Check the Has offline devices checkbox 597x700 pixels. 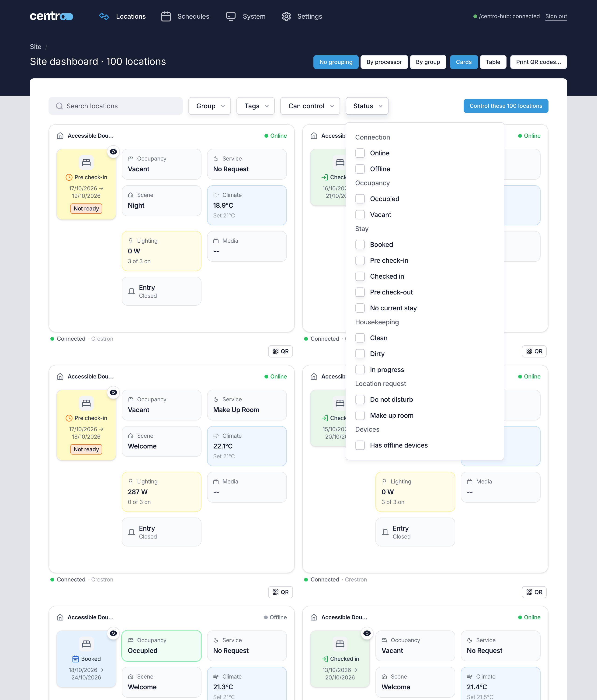tap(360, 445)
